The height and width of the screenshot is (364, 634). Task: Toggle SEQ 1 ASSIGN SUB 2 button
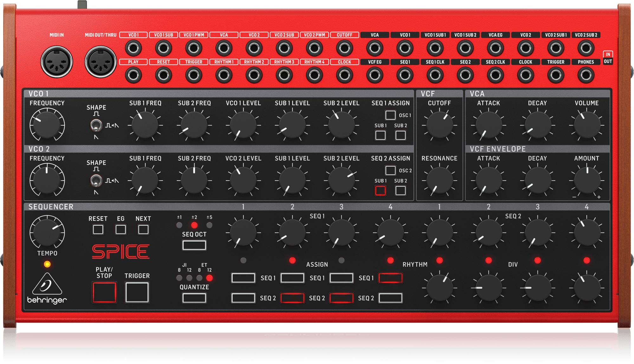pos(400,135)
